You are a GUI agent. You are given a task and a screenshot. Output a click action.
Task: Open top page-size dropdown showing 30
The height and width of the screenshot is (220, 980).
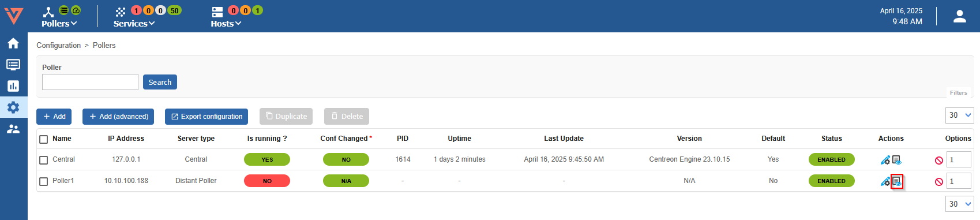[960, 115]
